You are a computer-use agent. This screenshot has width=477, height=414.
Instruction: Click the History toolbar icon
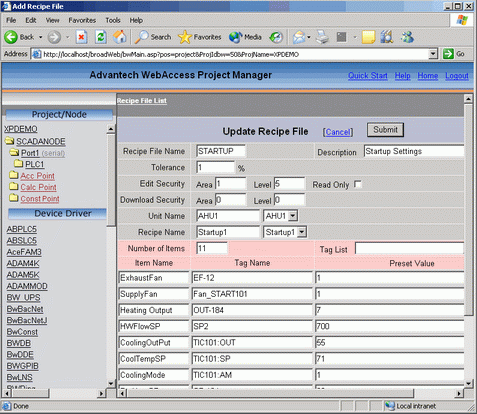[276, 37]
